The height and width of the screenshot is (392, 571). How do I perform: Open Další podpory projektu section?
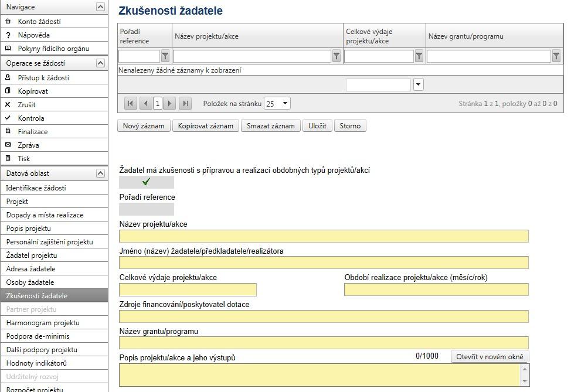(x=55, y=349)
